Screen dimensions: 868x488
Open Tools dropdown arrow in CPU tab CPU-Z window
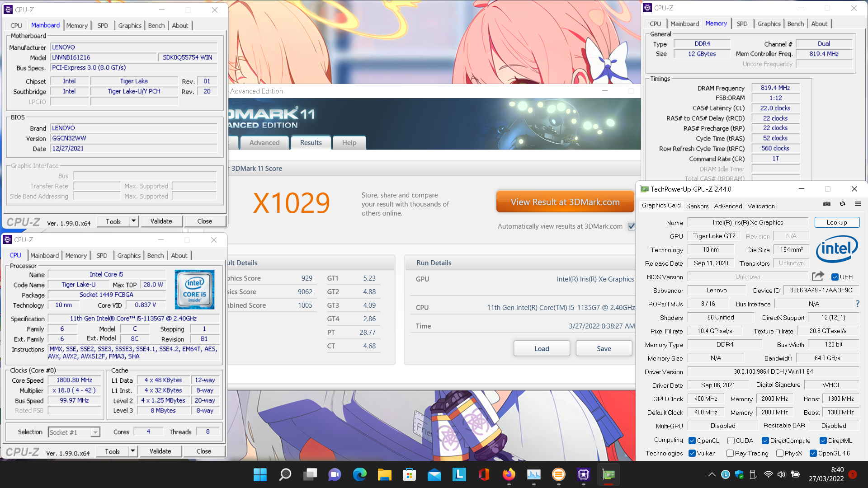(x=132, y=451)
